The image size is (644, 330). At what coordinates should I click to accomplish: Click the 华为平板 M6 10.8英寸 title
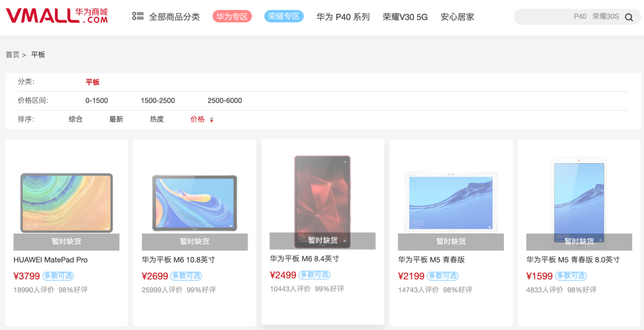click(x=178, y=260)
